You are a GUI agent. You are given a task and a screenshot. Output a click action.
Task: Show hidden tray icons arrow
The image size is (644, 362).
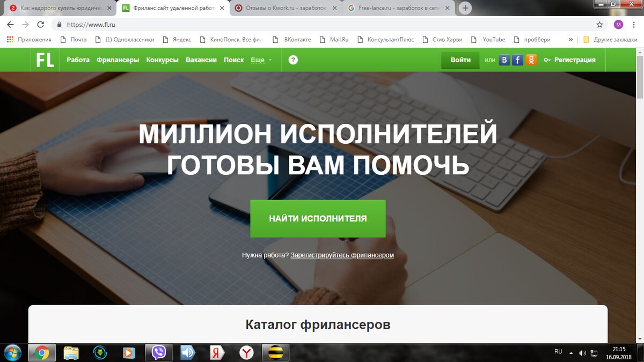tap(571, 353)
